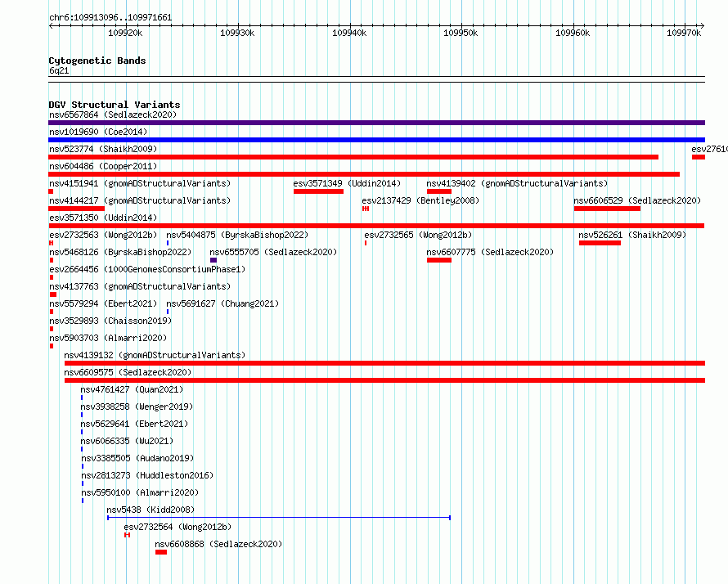Click the red nsv4139132 variant bar
The image size is (728, 584).
385,363
